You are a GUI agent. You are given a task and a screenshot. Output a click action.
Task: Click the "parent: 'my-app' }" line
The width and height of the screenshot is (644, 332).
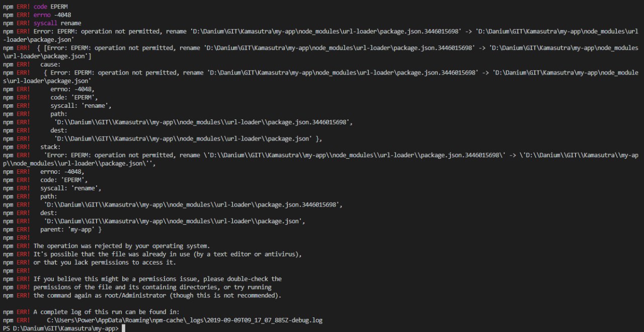pos(71,230)
